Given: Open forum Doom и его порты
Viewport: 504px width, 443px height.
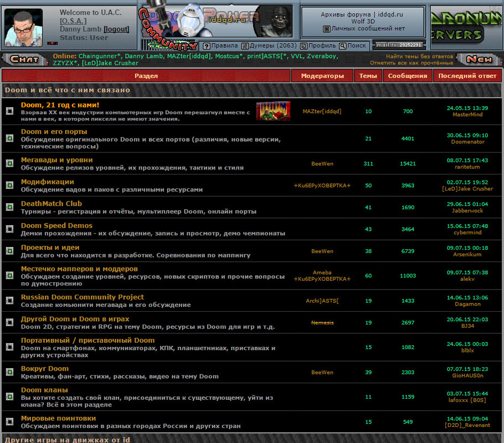Looking at the screenshot, I should click(54, 131).
